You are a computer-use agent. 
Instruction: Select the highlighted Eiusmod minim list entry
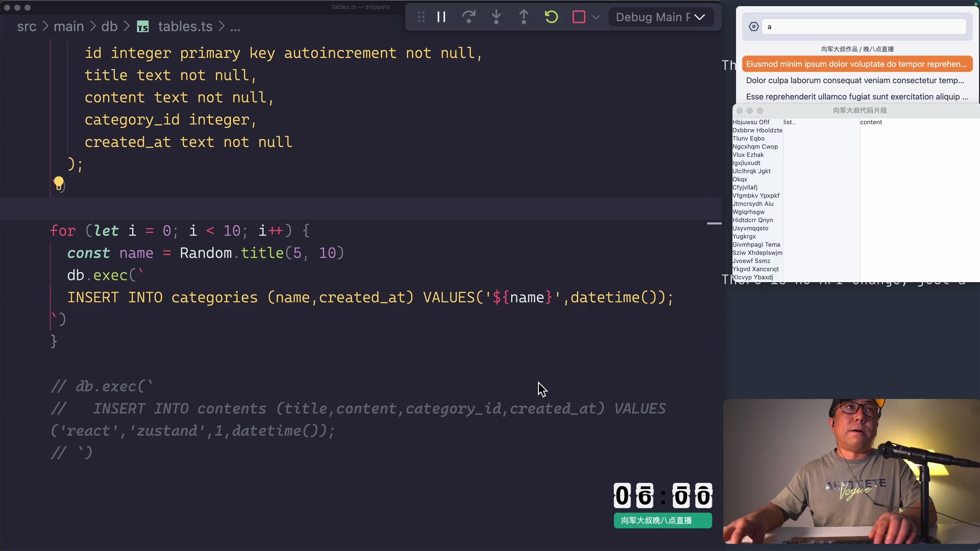pyautogui.click(x=856, y=64)
